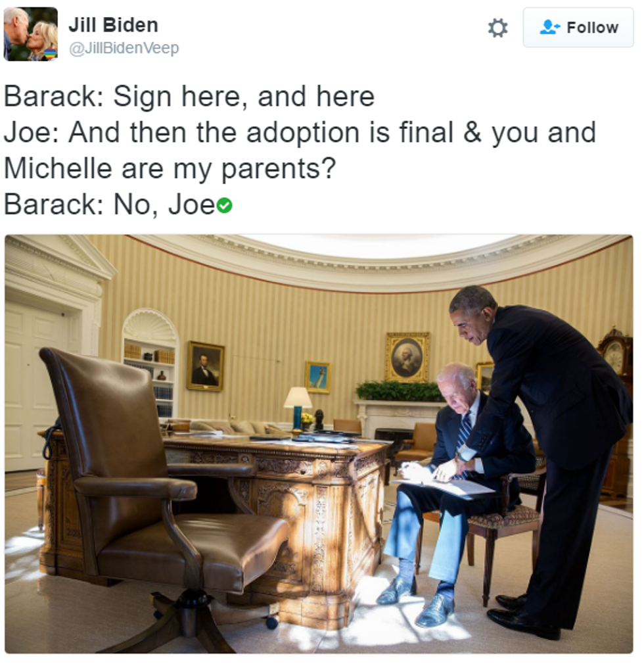Viewport: 644px width, 666px height.
Task: Click the Lincoln portrait in the photo
Action: point(206,366)
